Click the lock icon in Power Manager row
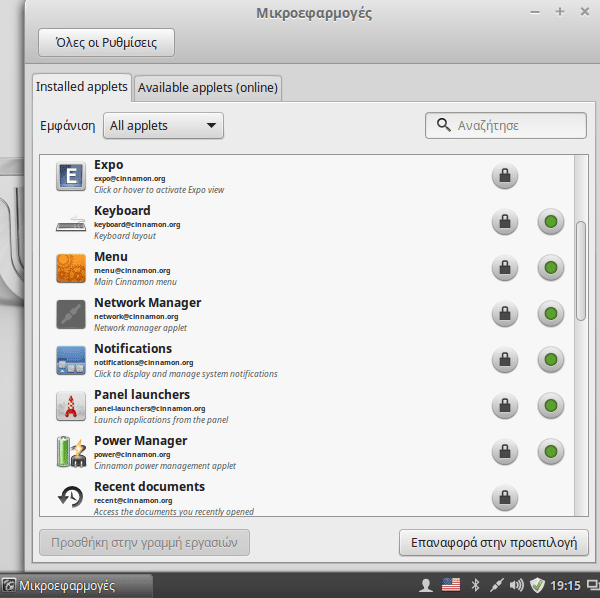The image size is (600, 598). tap(505, 451)
